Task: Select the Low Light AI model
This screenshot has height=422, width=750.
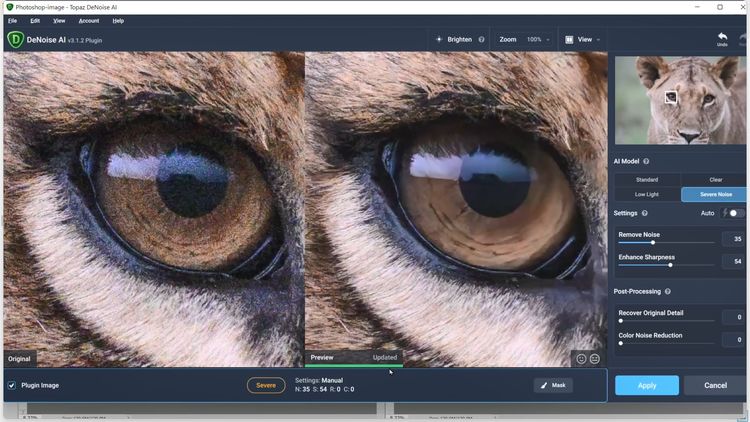Action: 647,195
